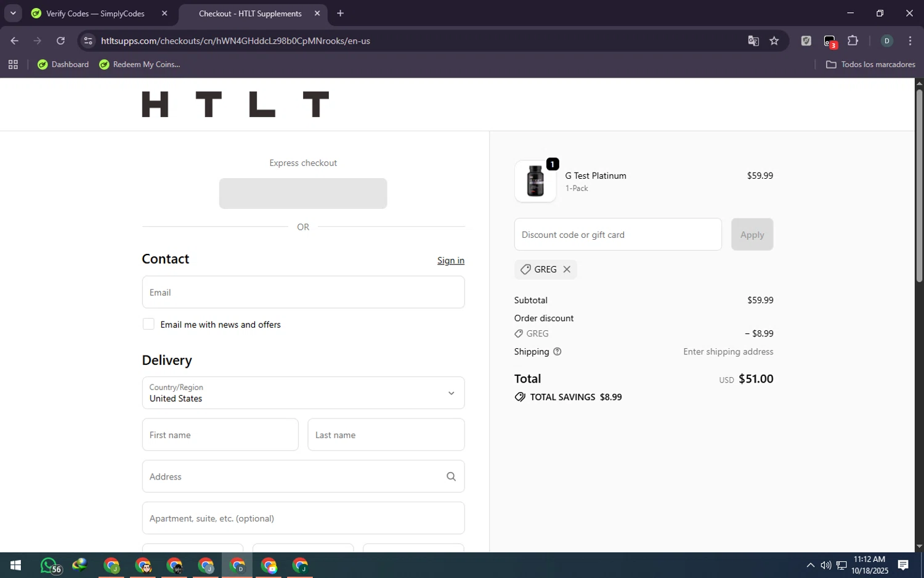Expand the Country/Region dropdown

pos(303,393)
